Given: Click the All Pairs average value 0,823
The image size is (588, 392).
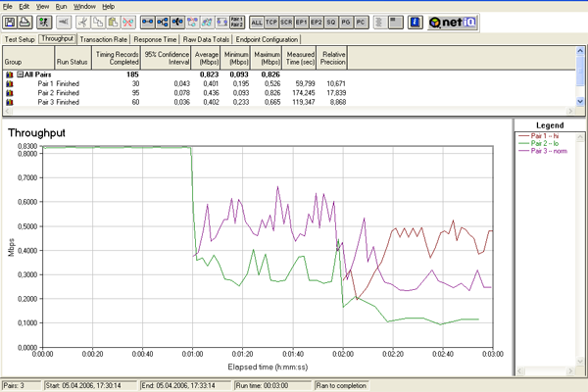Looking at the screenshot, I should [209, 74].
